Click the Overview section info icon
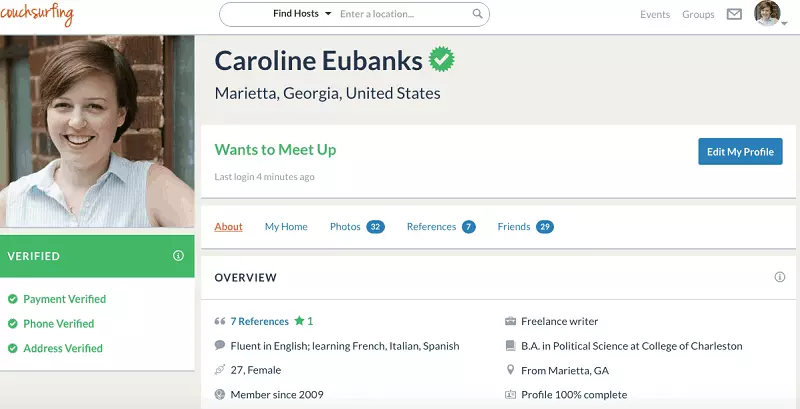Screen dimensions: 800x409 (x=780, y=277)
